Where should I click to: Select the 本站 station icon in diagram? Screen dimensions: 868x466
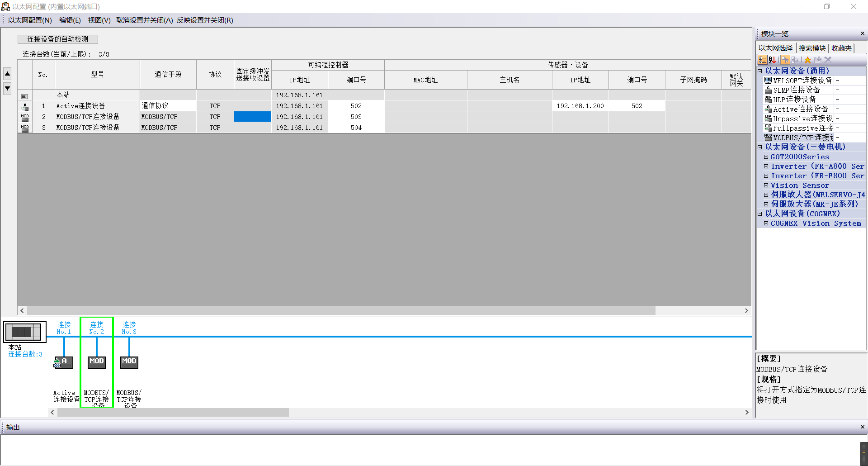[x=25, y=332]
